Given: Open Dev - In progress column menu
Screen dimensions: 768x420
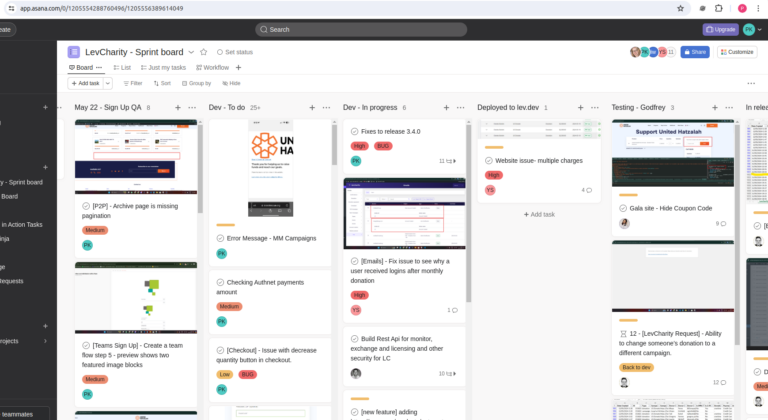Looking at the screenshot, I should coord(460,107).
